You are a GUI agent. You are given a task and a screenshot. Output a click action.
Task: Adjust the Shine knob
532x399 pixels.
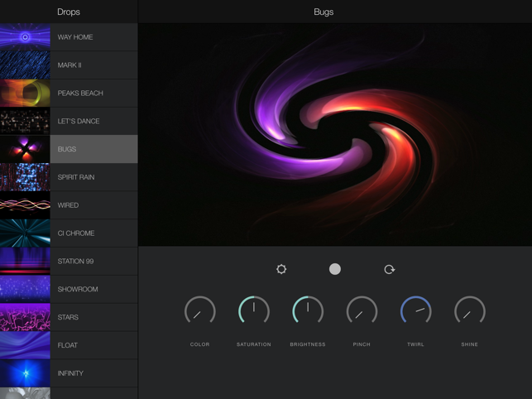pos(470,310)
